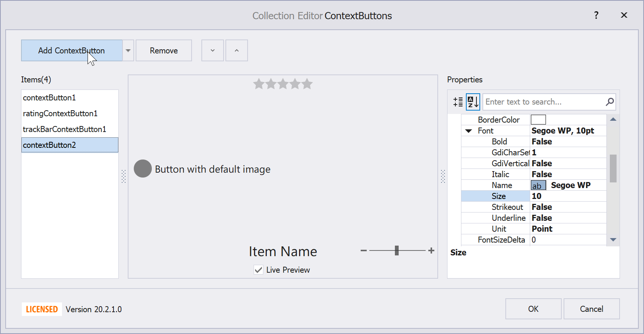Click the plus icon on the trackbar
644x334 pixels.
431,250
